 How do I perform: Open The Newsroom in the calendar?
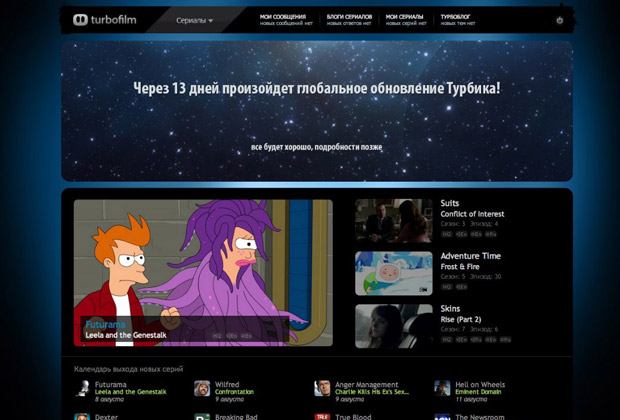point(480,417)
